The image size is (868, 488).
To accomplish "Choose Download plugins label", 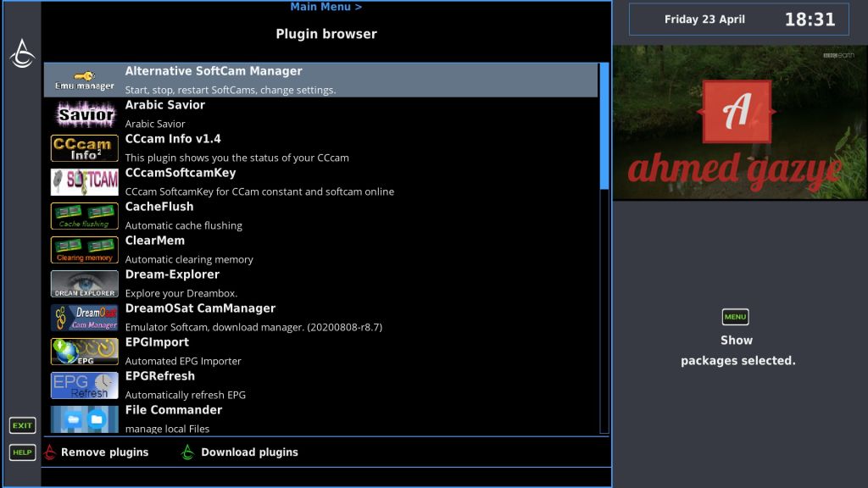I will click(249, 452).
